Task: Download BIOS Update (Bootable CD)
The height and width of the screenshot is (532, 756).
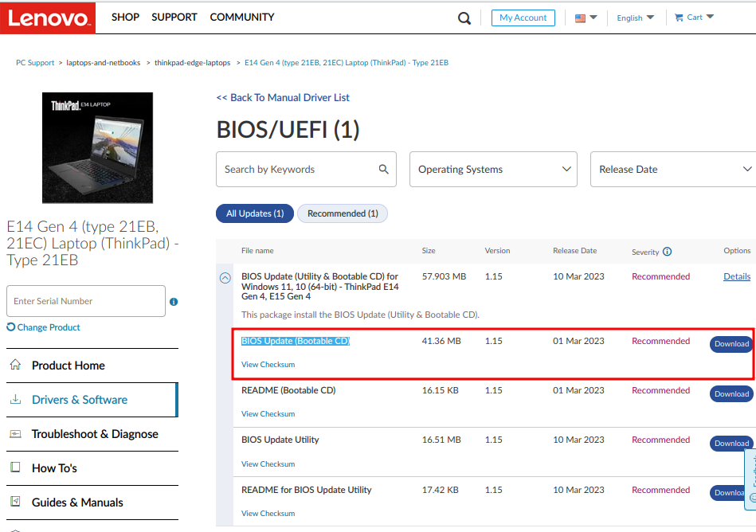Action: (731, 344)
